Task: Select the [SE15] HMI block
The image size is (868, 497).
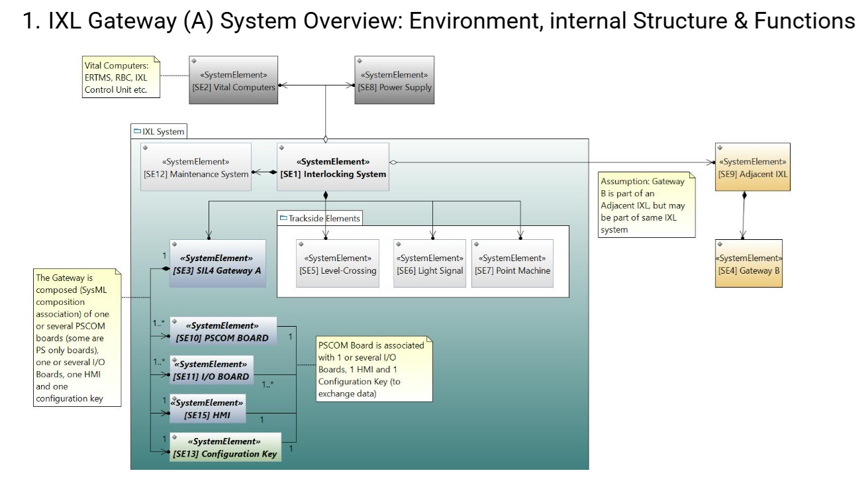Action: pyautogui.click(x=208, y=408)
